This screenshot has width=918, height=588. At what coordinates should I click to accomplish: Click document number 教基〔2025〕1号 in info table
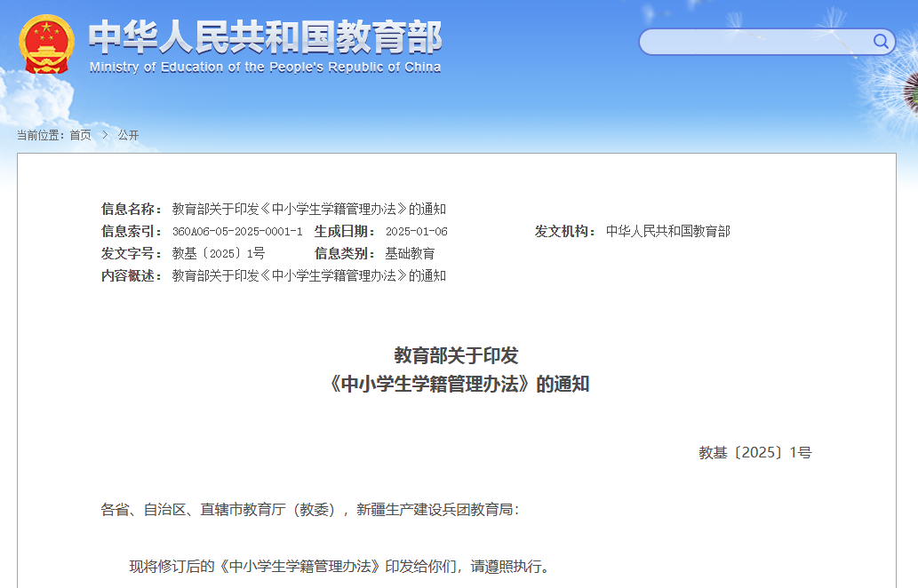pos(219,254)
